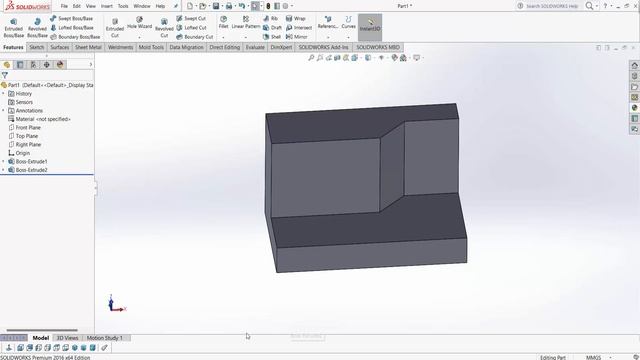The image size is (640, 360).
Task: Open the Linear Pattern dropdown arrow
Action: click(246, 37)
